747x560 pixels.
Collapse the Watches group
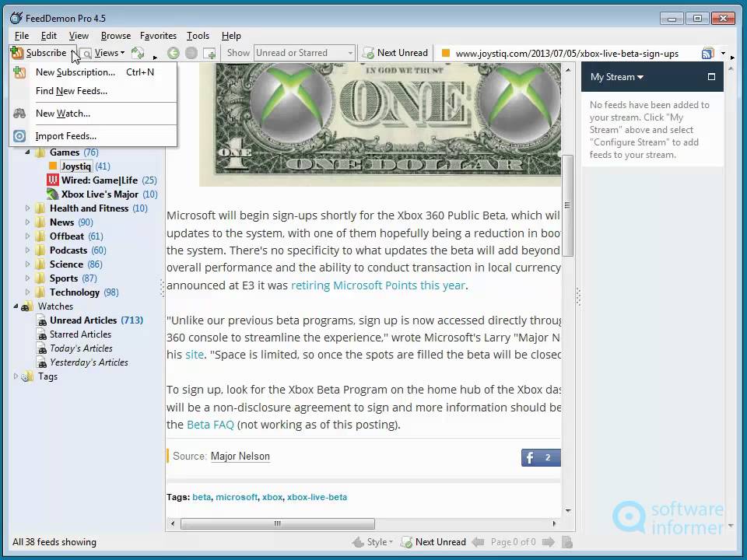(16, 306)
